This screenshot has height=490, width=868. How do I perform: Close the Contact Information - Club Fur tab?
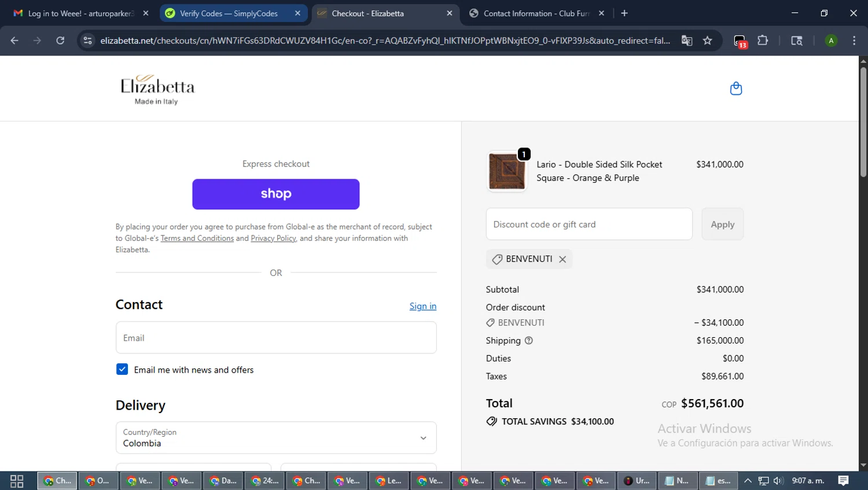tap(601, 13)
